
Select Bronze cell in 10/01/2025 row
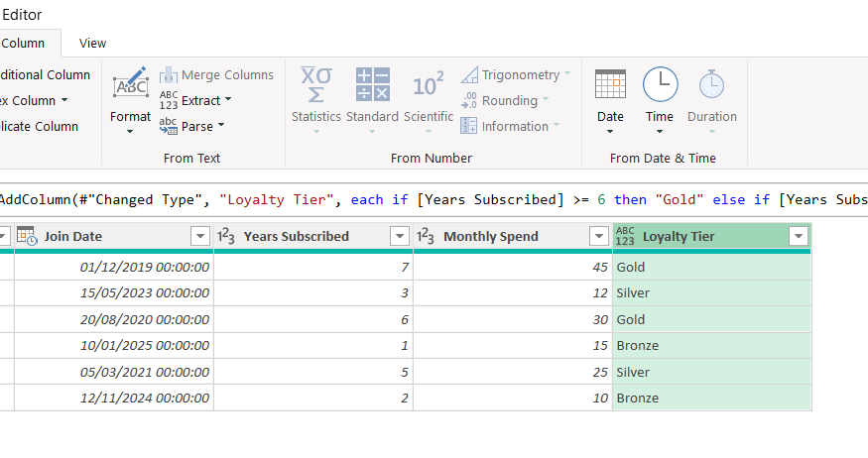coord(712,346)
